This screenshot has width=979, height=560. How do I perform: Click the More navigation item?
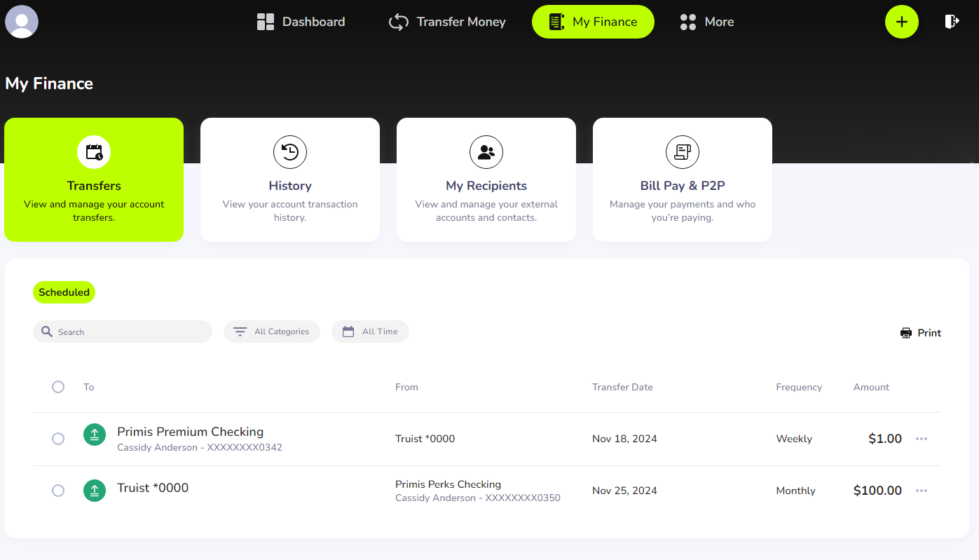(706, 22)
